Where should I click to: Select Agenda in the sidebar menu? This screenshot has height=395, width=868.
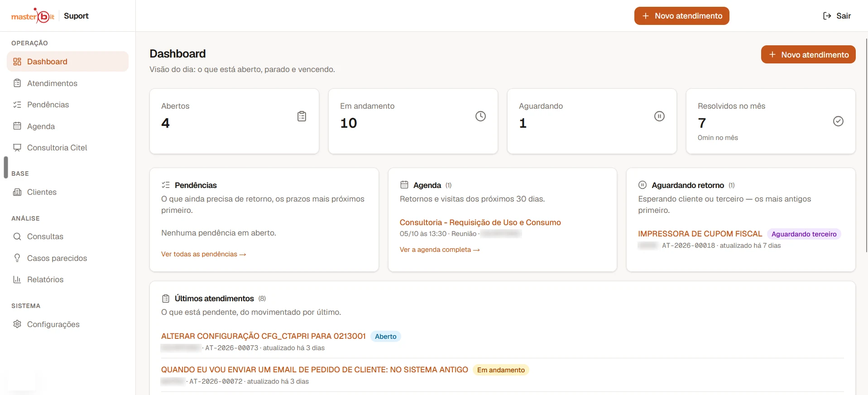67,126
